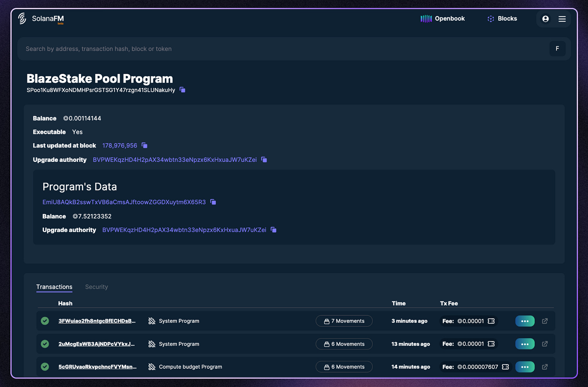
Task: Open the Openbook page
Action: click(x=443, y=19)
